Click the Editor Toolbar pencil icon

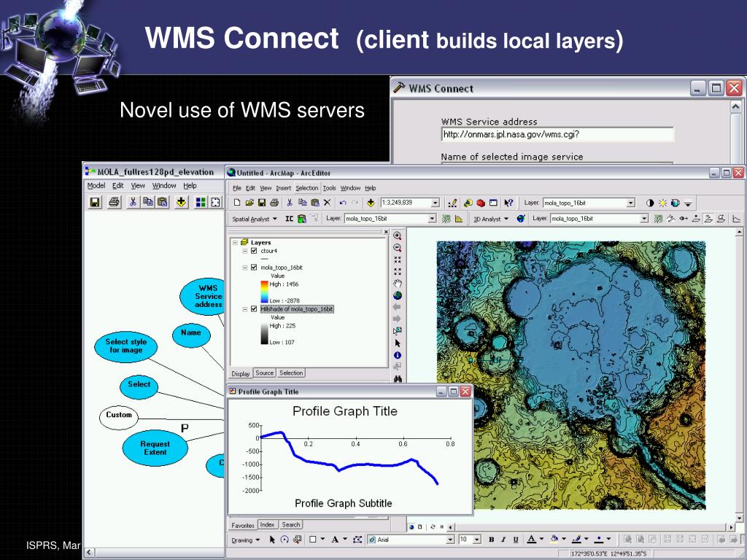452,203
